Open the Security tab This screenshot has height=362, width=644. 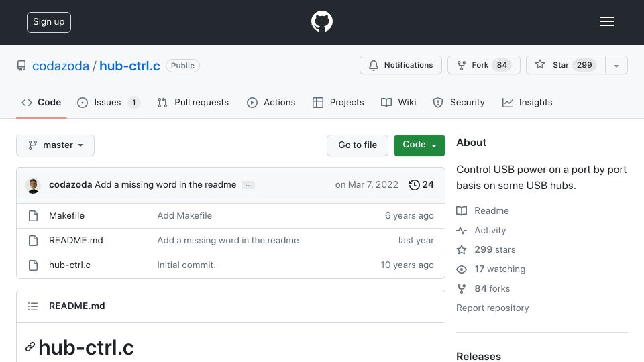(459, 102)
